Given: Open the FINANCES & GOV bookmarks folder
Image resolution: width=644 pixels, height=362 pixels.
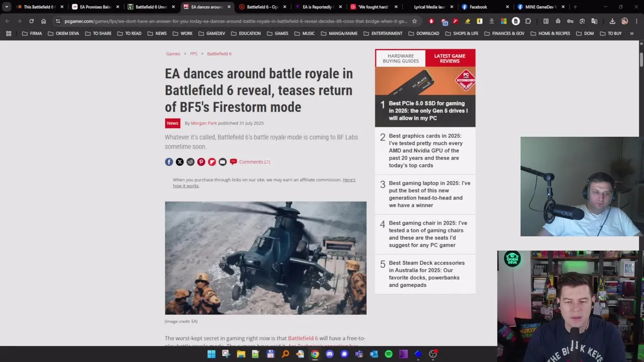Looking at the screenshot, I should coord(504,33).
